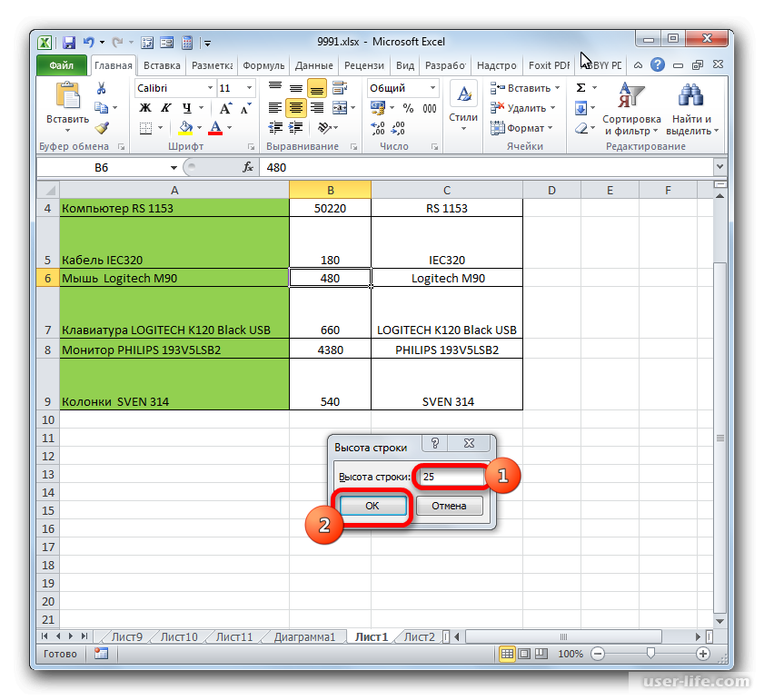Click the borders icon in font group
The width and height of the screenshot is (764, 700).
[x=145, y=128]
